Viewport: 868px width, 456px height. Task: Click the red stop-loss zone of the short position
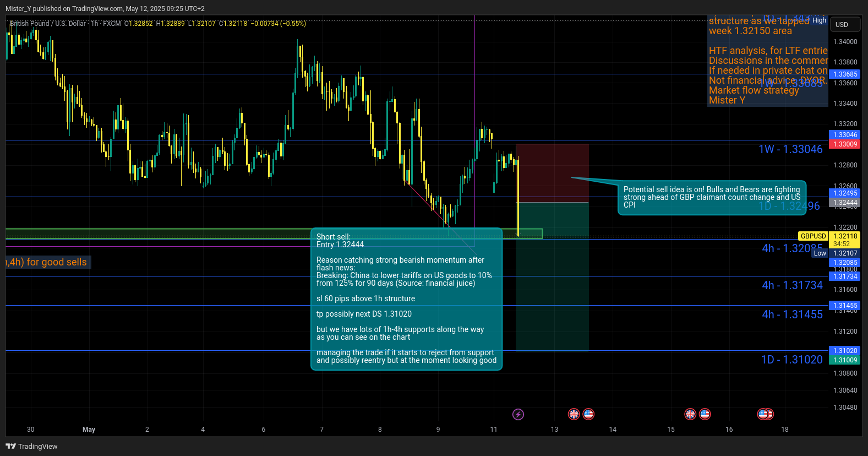click(x=552, y=173)
